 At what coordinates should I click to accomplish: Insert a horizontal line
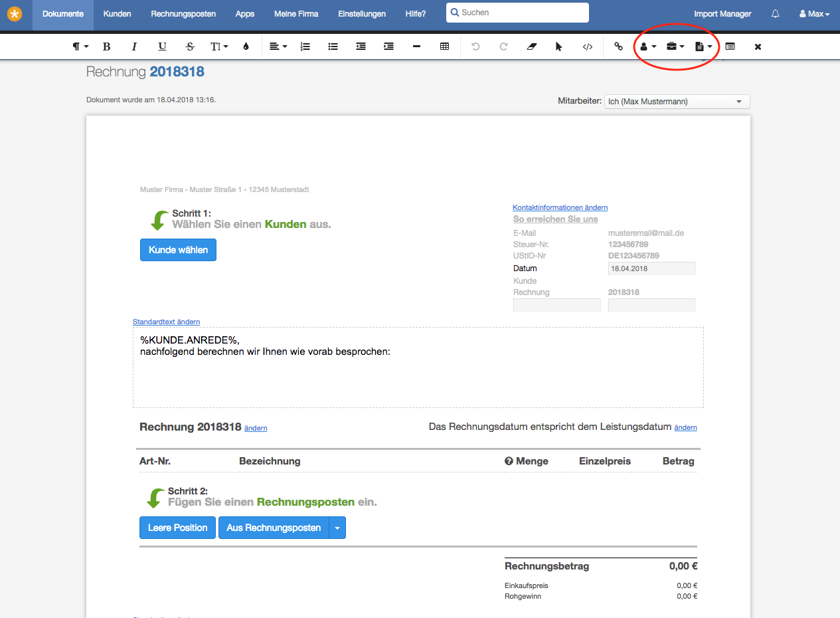tap(417, 47)
